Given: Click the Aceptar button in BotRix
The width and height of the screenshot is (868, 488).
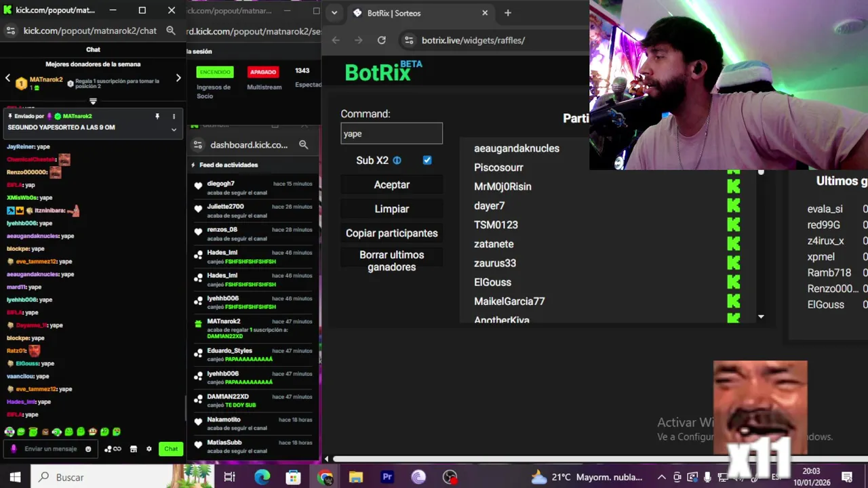Looking at the screenshot, I should [x=392, y=184].
